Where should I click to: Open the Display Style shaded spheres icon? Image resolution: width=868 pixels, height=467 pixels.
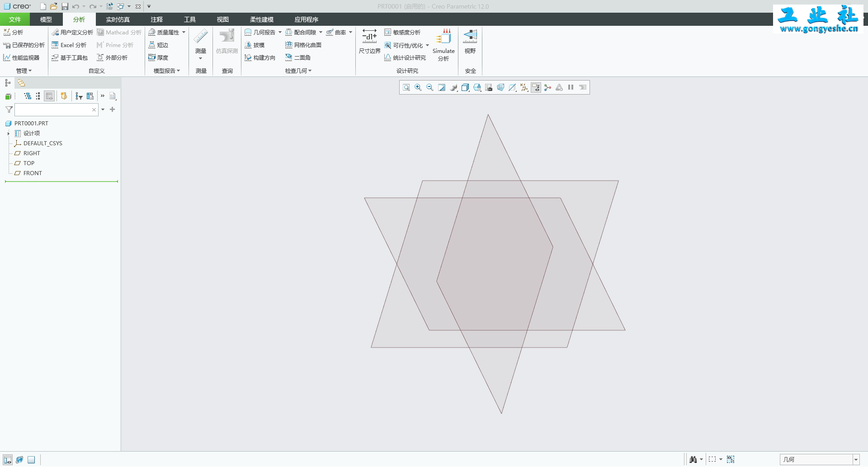[x=453, y=87]
